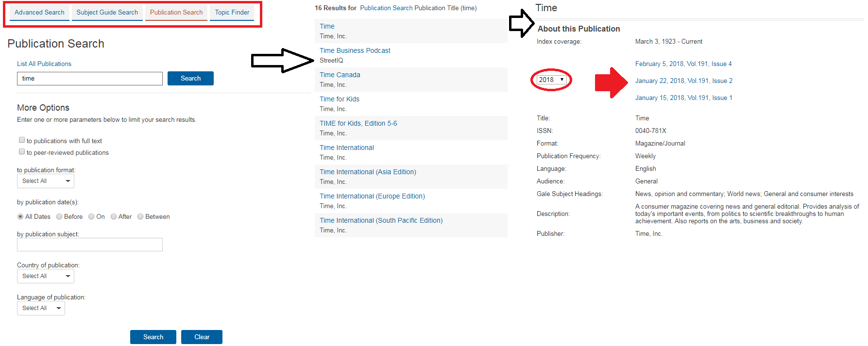The image size is (868, 346).
Task: Expand the Language of publication dropdown
Action: 41,308
